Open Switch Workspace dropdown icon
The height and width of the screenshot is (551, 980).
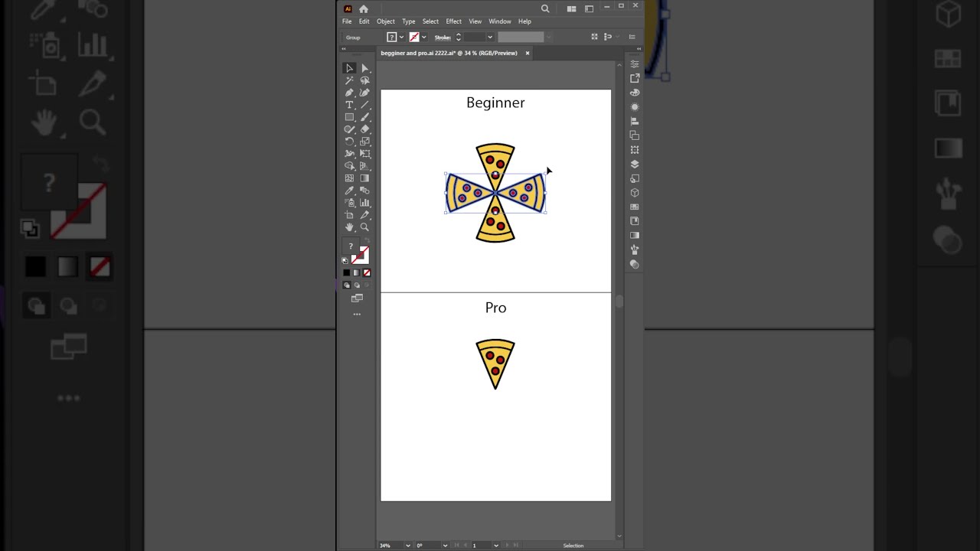[x=589, y=9]
